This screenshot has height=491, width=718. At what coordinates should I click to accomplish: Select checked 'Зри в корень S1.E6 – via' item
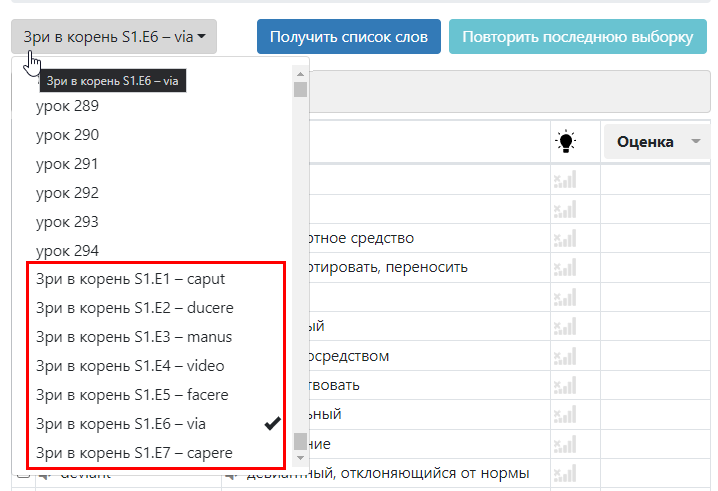point(121,424)
